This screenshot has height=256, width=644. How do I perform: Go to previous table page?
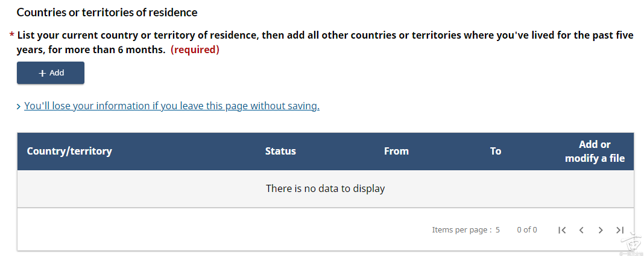tap(581, 230)
